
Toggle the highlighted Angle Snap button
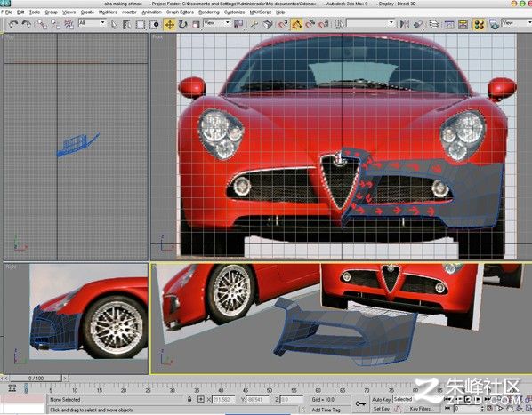click(297, 24)
